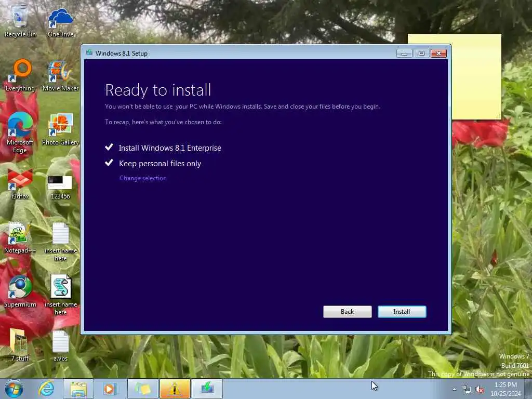Open the network tray icon
Screen dimensions: 532x399
click(x=467, y=390)
